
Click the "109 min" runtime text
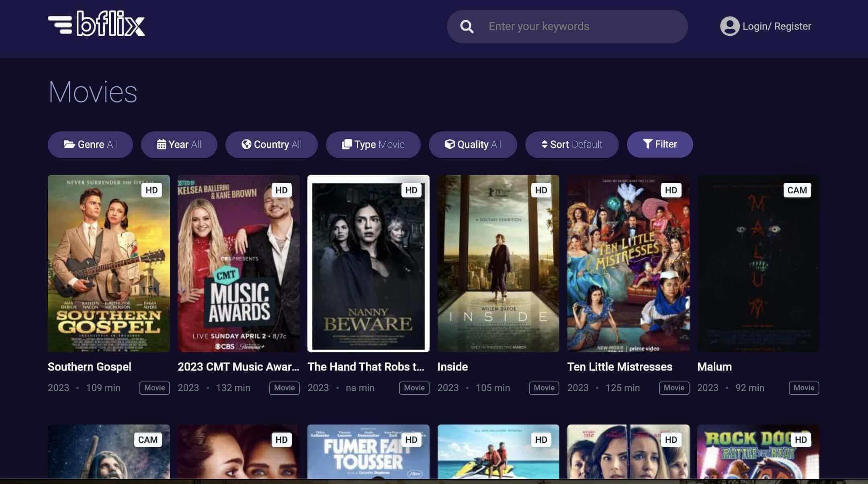point(103,388)
